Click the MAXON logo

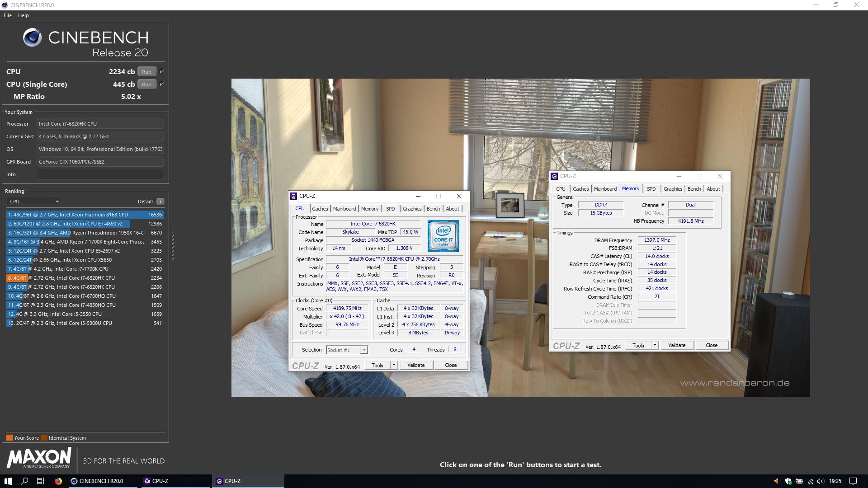pyautogui.click(x=39, y=458)
